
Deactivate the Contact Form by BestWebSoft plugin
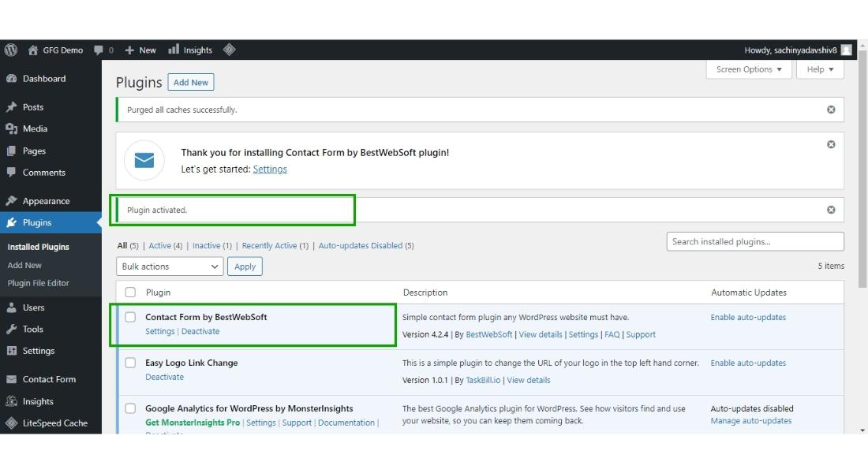coord(200,331)
